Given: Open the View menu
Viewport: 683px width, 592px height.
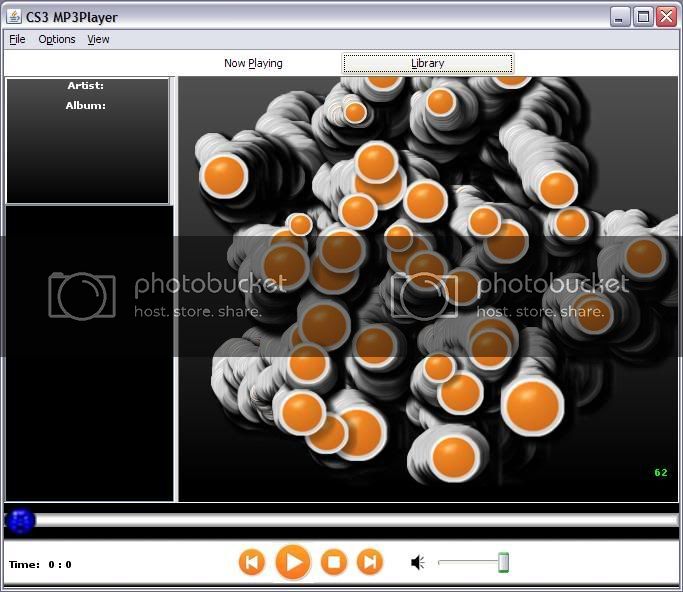Looking at the screenshot, I should [x=98, y=39].
